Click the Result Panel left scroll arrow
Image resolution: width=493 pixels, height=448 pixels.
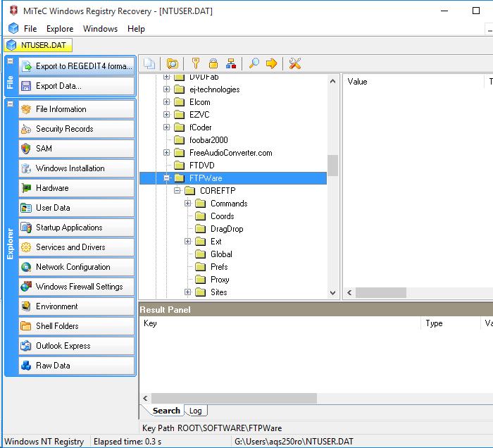pyautogui.click(x=145, y=398)
